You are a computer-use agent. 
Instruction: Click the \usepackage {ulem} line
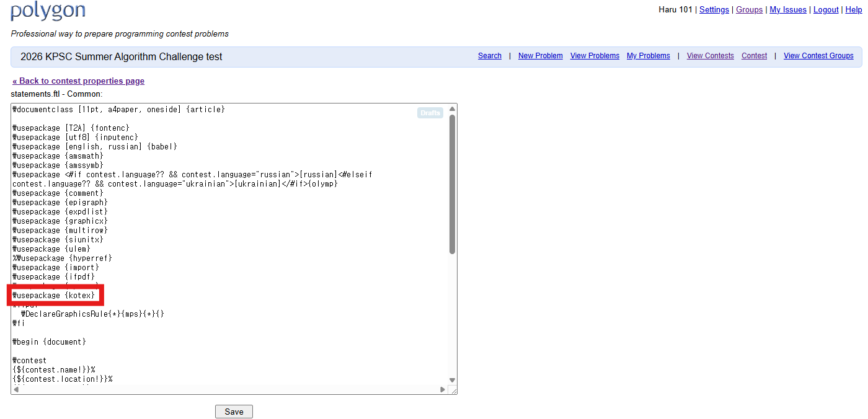coord(51,249)
